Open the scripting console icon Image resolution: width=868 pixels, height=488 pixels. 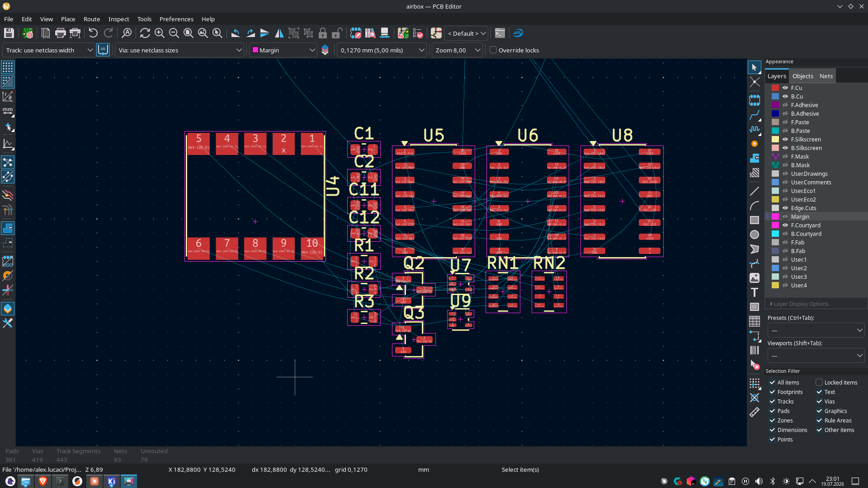pos(500,33)
